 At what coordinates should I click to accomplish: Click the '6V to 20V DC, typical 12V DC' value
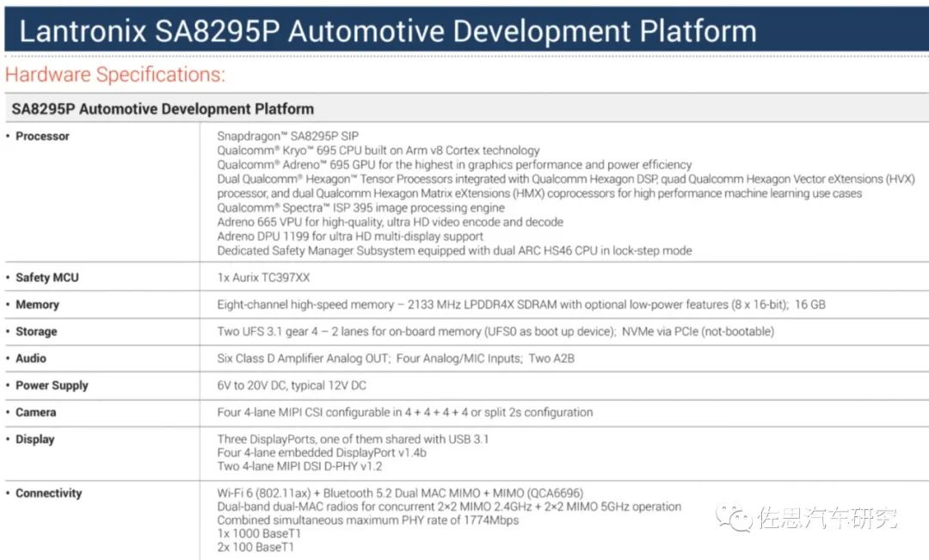(292, 385)
